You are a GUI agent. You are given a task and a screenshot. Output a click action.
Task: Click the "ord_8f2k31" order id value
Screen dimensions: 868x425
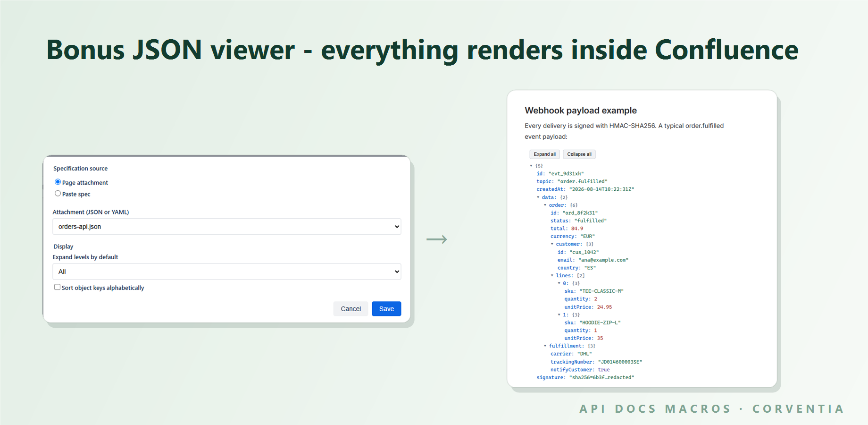click(580, 213)
